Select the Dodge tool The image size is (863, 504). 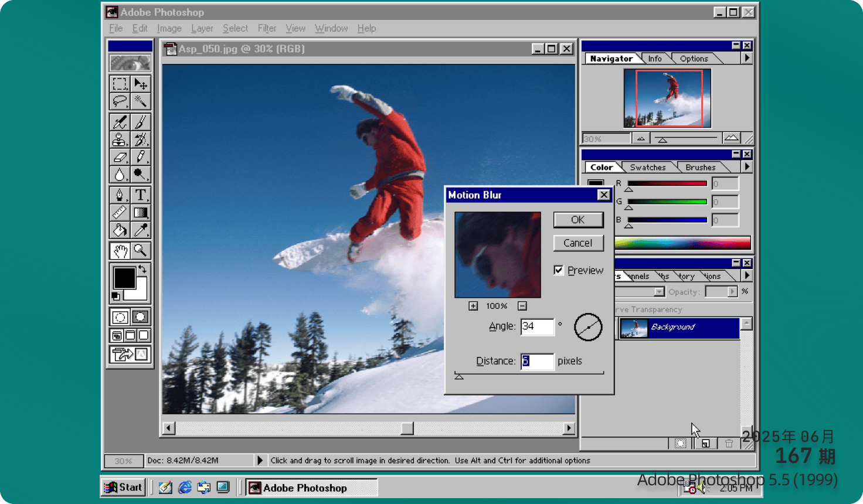click(140, 175)
